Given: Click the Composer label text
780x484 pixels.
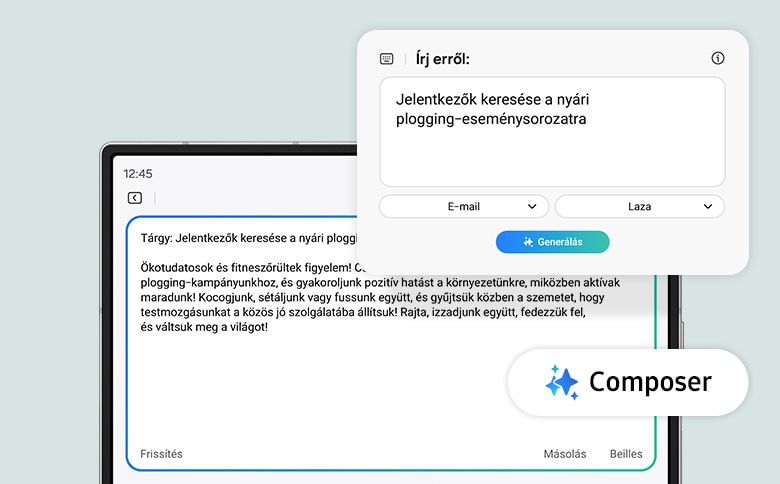Looking at the screenshot, I should tap(650, 382).
